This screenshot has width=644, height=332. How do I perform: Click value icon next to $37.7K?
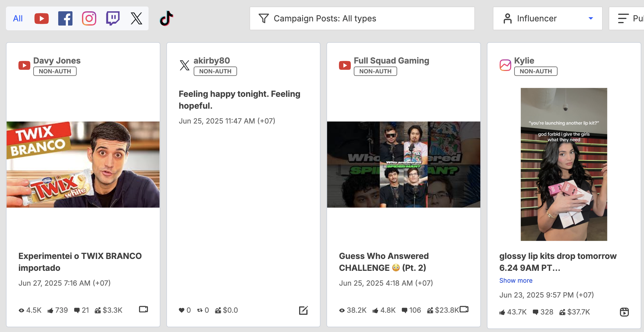(x=562, y=312)
